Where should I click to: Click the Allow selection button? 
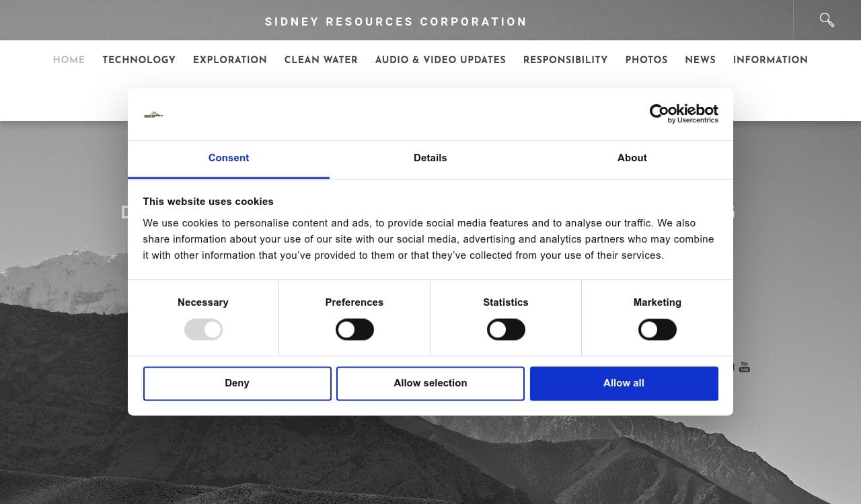(x=430, y=383)
